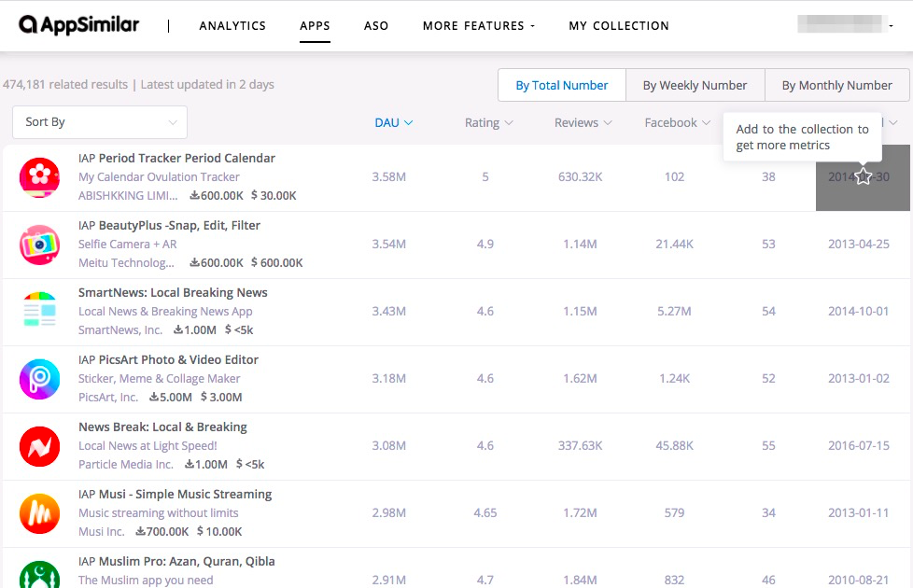Click the 45.88K Facebook value for News Break
Viewport: 913px width, 588px height.
674,446
